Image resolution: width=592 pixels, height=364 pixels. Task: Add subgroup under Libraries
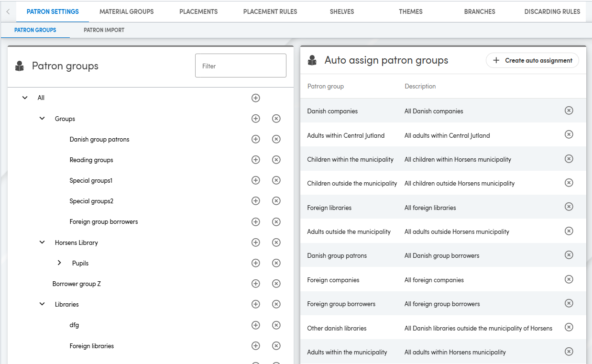click(256, 304)
